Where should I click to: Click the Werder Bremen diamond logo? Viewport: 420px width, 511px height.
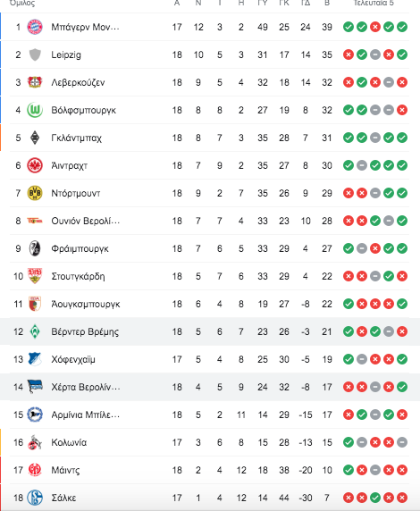pos(35,331)
